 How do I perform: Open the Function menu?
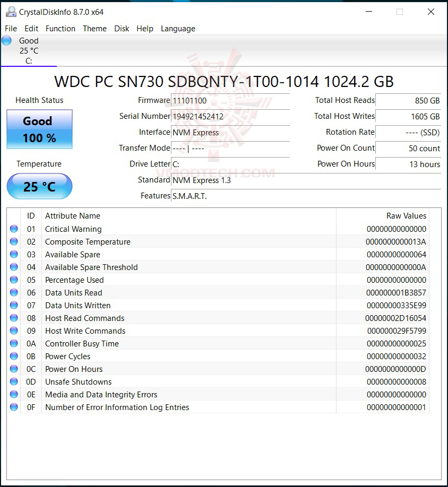coord(60,29)
